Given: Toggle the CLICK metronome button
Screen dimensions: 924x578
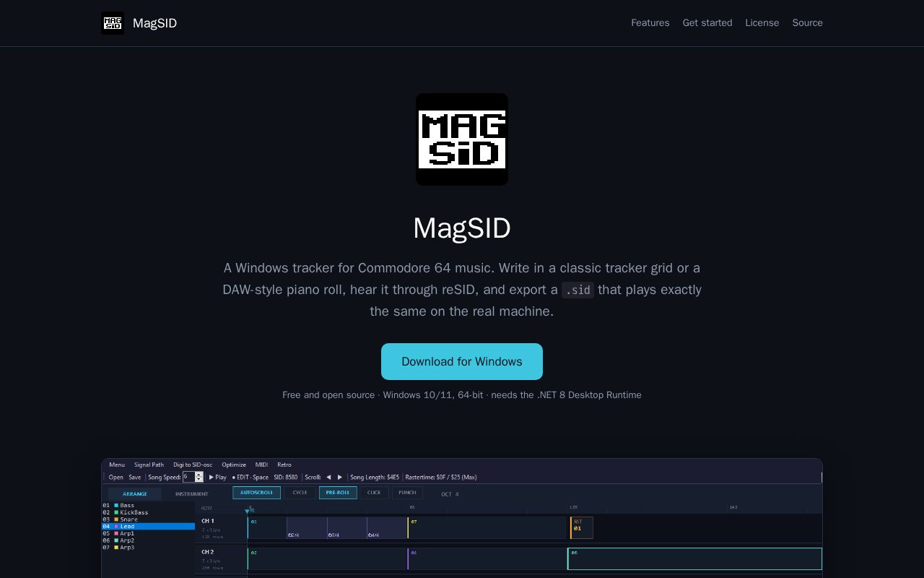Looking at the screenshot, I should 374,493.
